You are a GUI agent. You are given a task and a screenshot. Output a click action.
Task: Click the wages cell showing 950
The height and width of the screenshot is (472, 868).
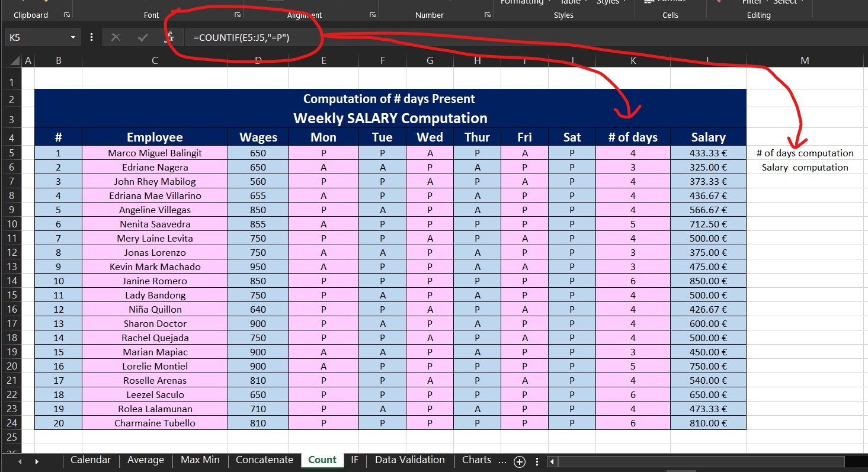(x=258, y=266)
